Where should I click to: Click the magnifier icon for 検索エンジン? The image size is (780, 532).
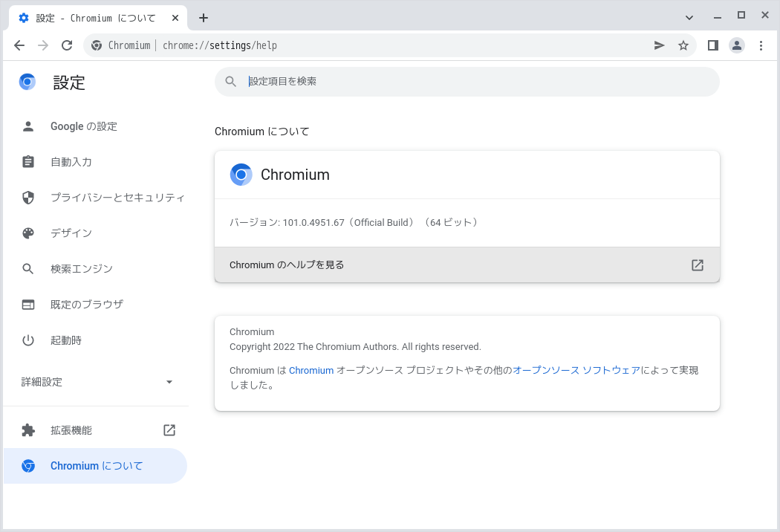point(28,269)
